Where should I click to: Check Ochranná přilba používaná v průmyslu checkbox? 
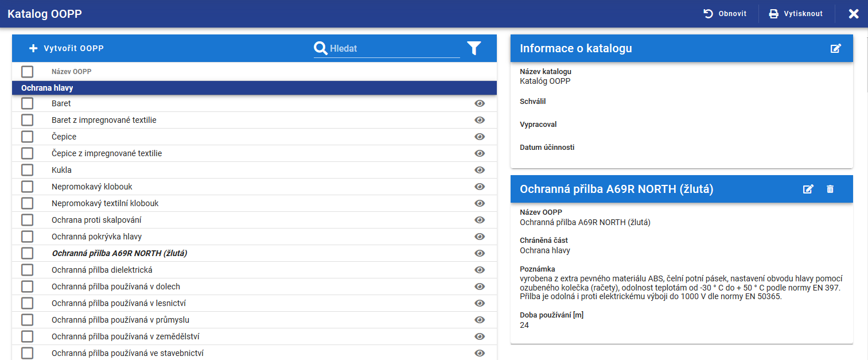[28, 320]
